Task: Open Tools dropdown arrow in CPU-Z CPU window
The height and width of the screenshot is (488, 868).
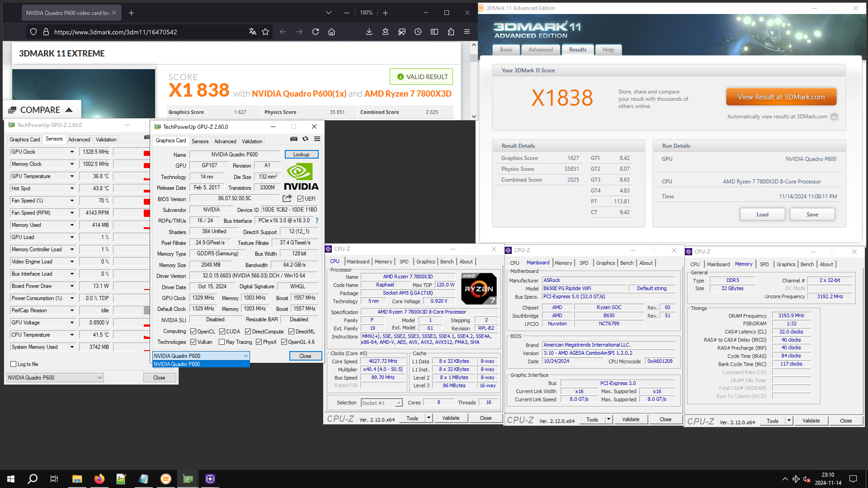Action: [429, 418]
